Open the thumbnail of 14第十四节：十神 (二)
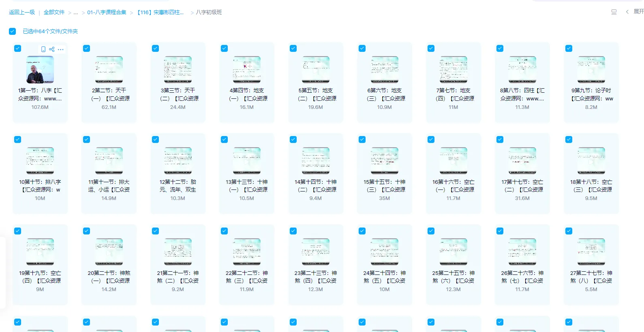The height and width of the screenshot is (332, 644). coord(316,161)
